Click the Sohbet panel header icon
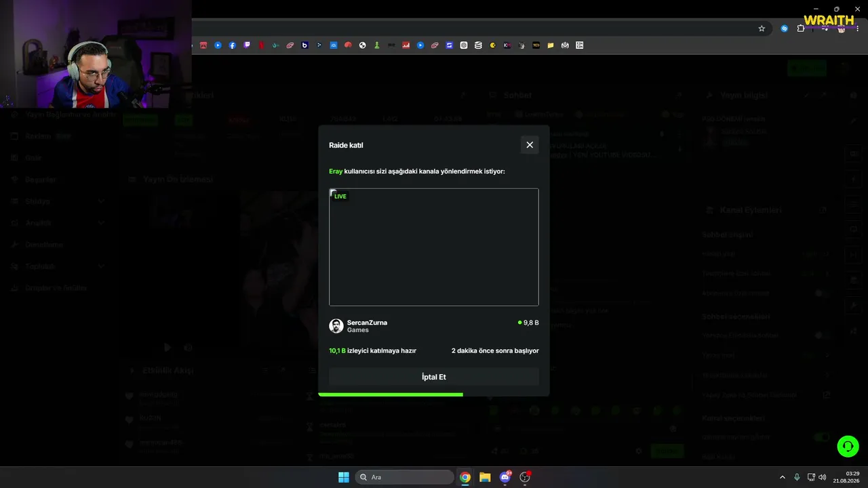868x488 pixels. click(493, 96)
